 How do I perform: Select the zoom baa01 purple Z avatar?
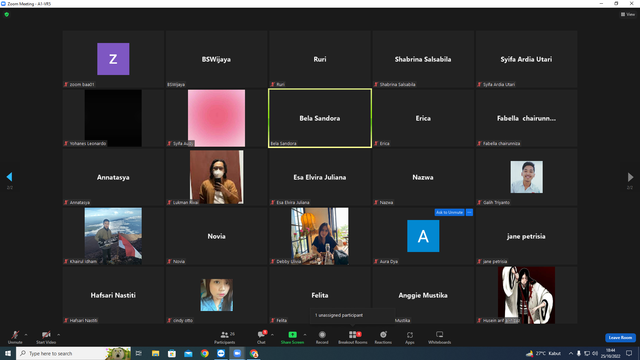click(x=113, y=59)
